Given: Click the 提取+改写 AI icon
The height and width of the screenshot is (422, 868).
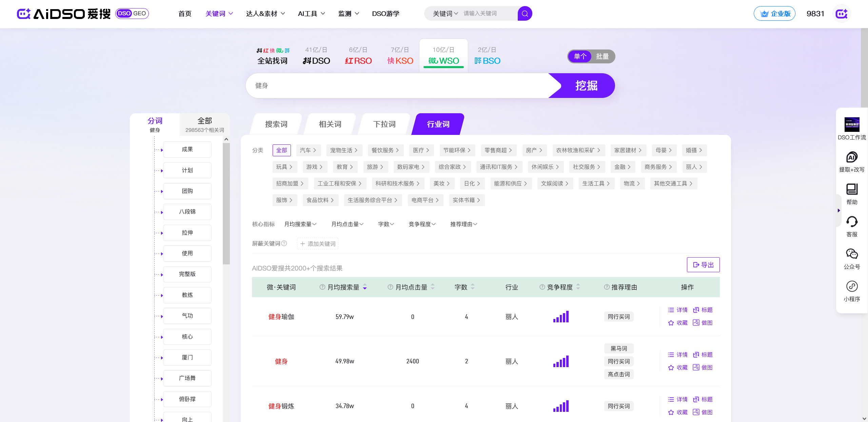Looking at the screenshot, I should tap(851, 158).
